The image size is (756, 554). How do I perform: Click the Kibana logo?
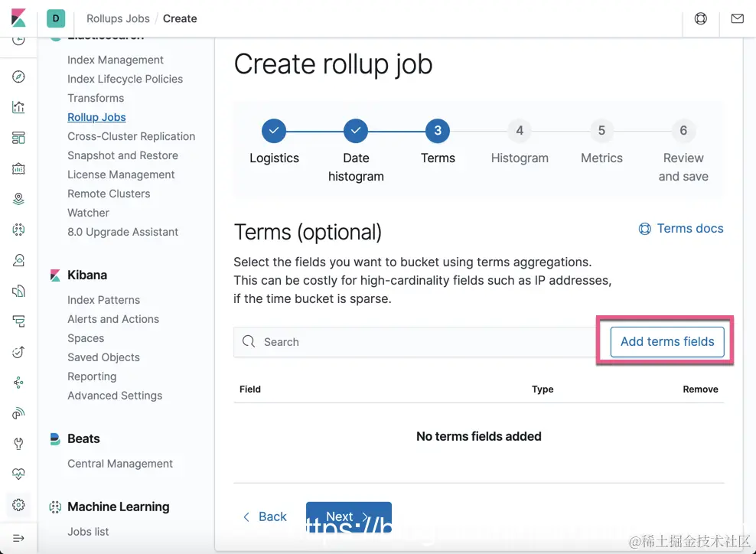click(18, 18)
